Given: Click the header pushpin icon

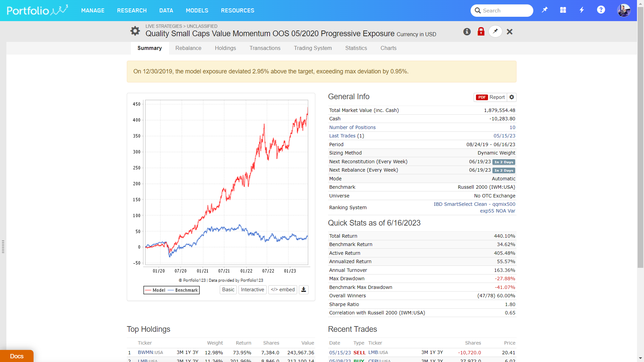Looking at the screenshot, I should 545,10.
